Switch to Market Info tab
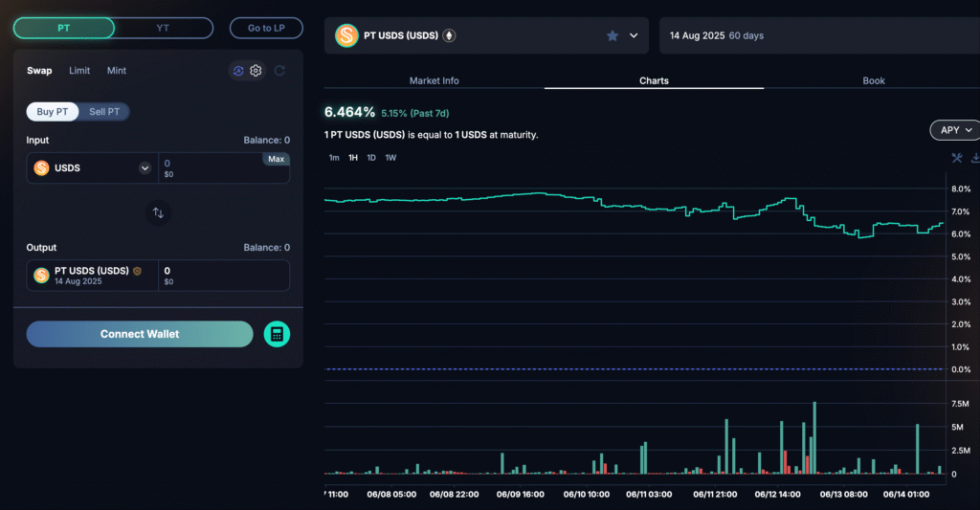 point(434,80)
